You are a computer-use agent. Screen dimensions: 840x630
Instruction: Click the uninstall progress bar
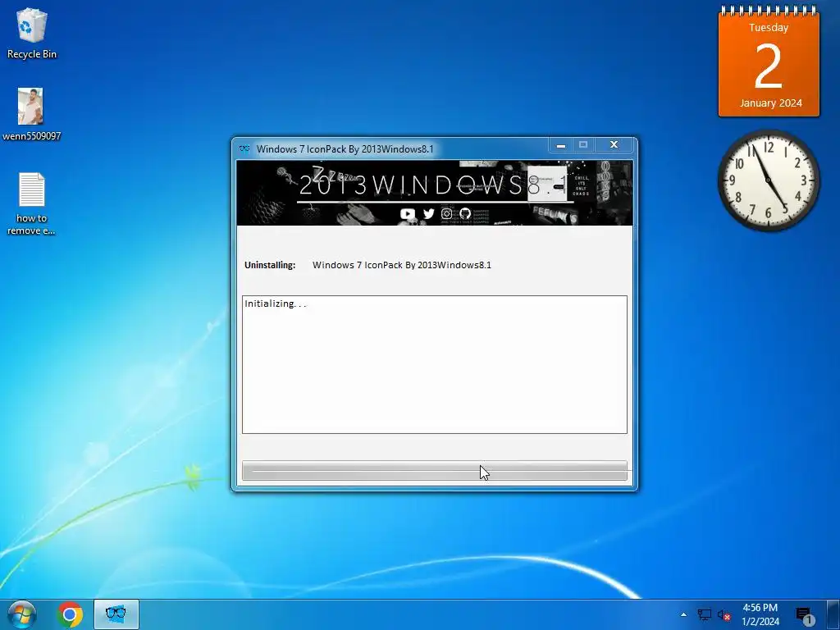click(x=435, y=471)
